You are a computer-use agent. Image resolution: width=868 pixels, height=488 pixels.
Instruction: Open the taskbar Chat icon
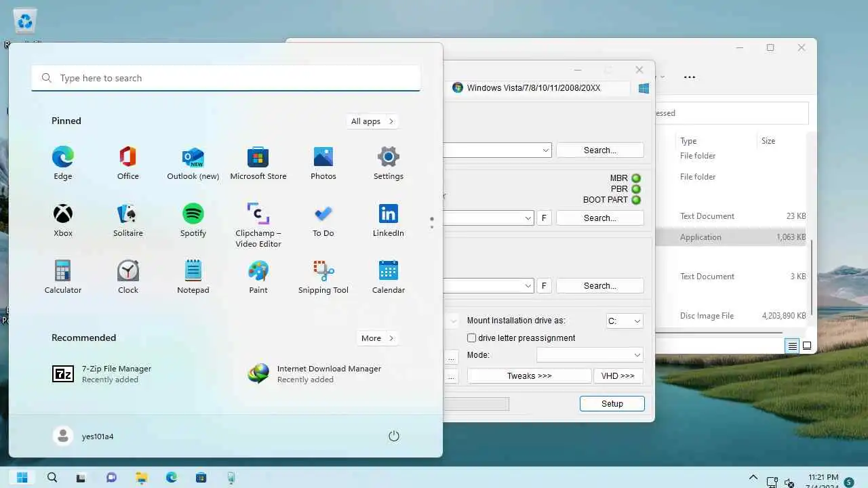pyautogui.click(x=112, y=477)
